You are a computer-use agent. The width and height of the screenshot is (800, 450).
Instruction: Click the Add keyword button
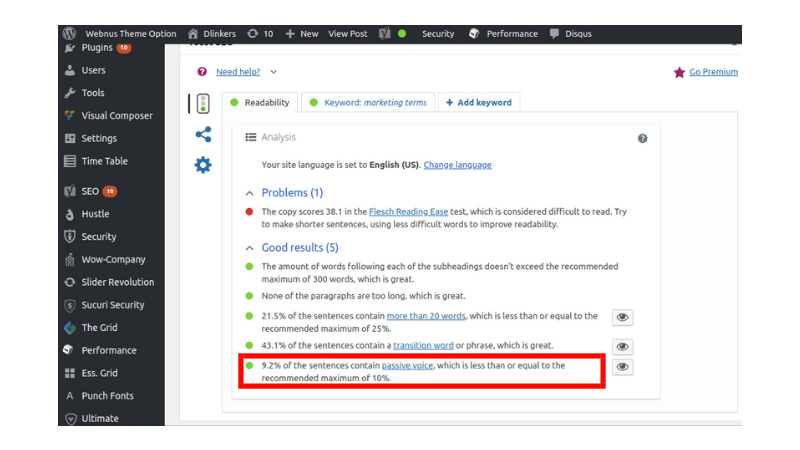[x=479, y=103]
